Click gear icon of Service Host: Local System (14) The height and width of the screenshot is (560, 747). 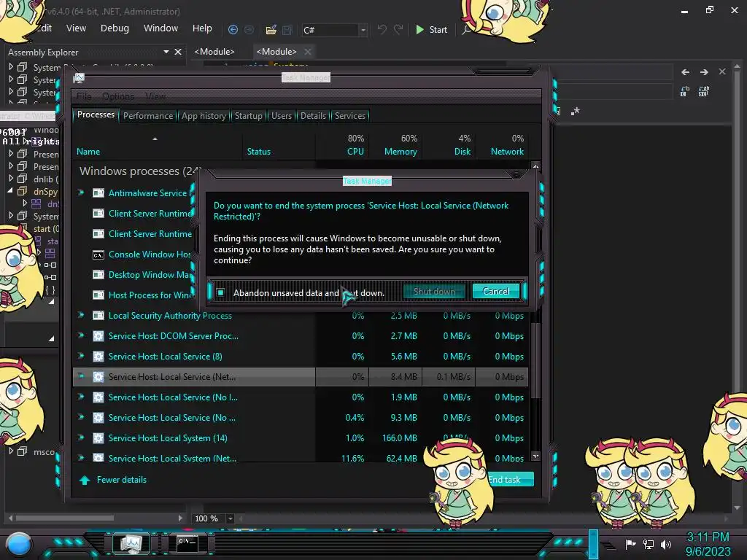pos(98,438)
